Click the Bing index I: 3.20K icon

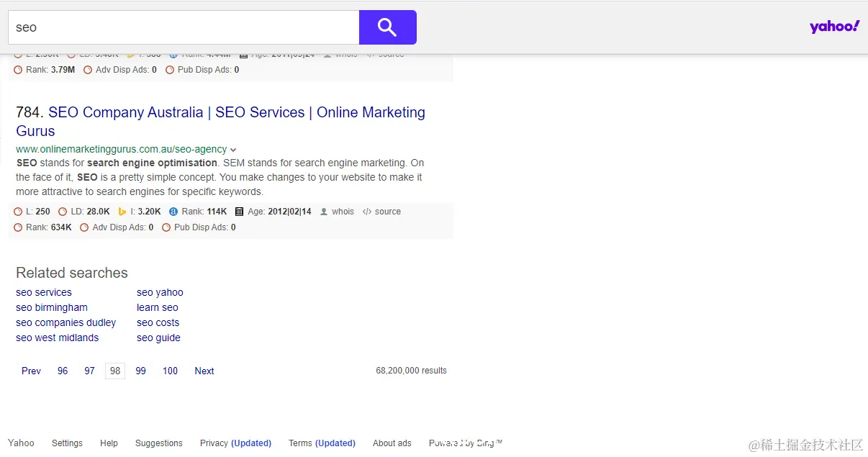click(122, 212)
